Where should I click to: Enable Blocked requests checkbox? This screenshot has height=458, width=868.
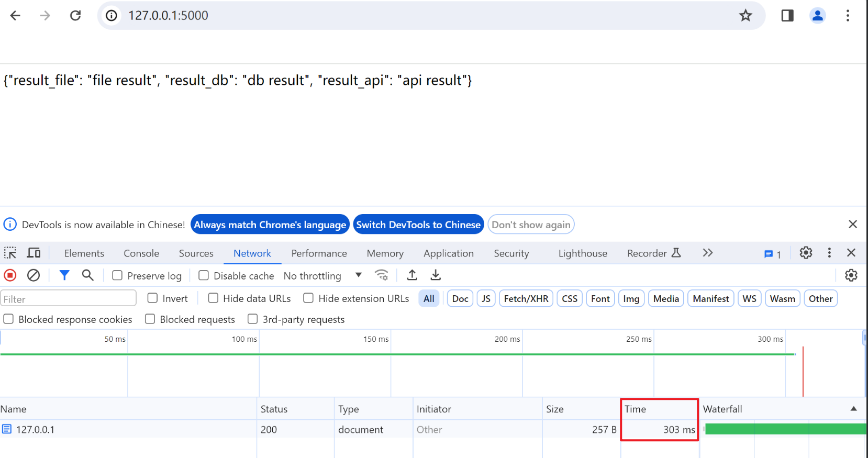pyautogui.click(x=150, y=319)
